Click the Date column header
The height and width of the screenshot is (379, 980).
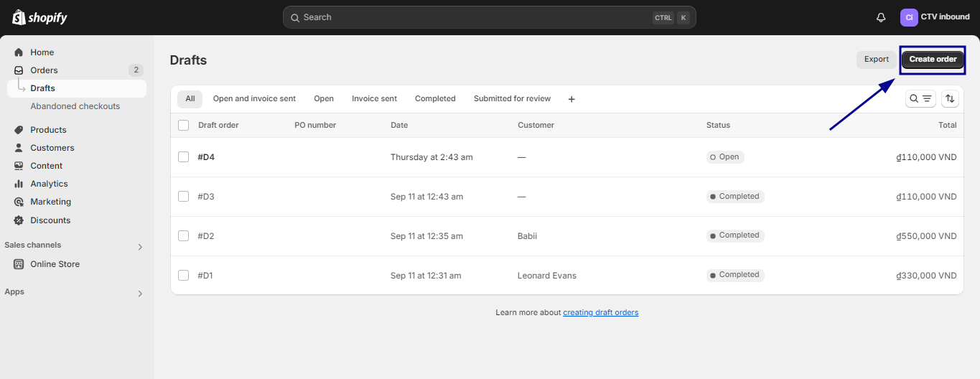click(x=399, y=125)
